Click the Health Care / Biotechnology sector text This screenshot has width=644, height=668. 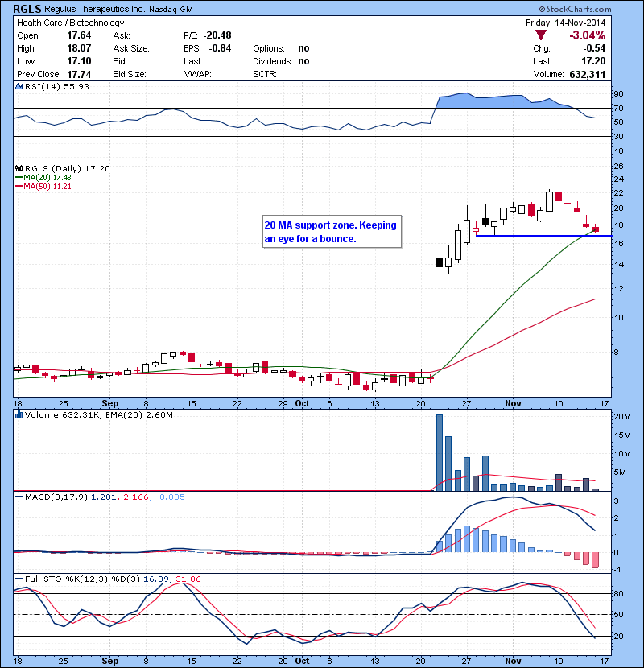(71, 23)
